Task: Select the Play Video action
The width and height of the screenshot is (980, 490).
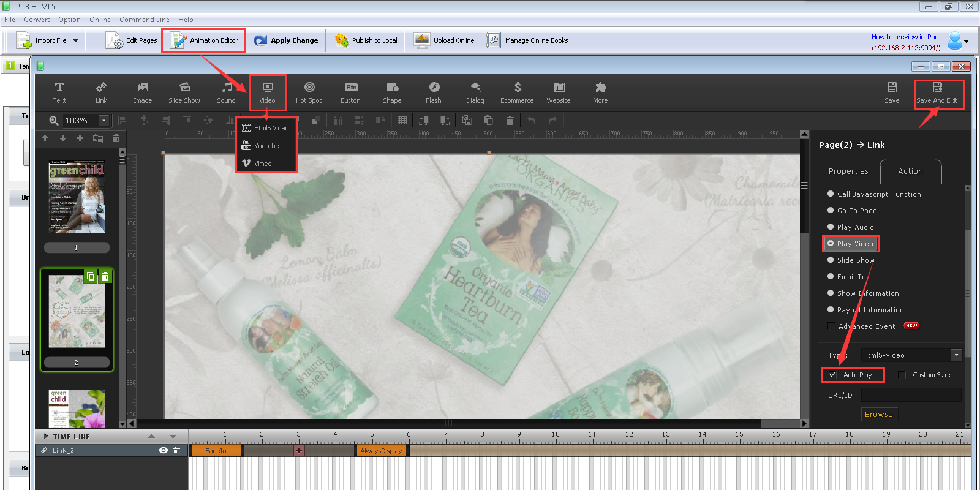Action: point(850,244)
